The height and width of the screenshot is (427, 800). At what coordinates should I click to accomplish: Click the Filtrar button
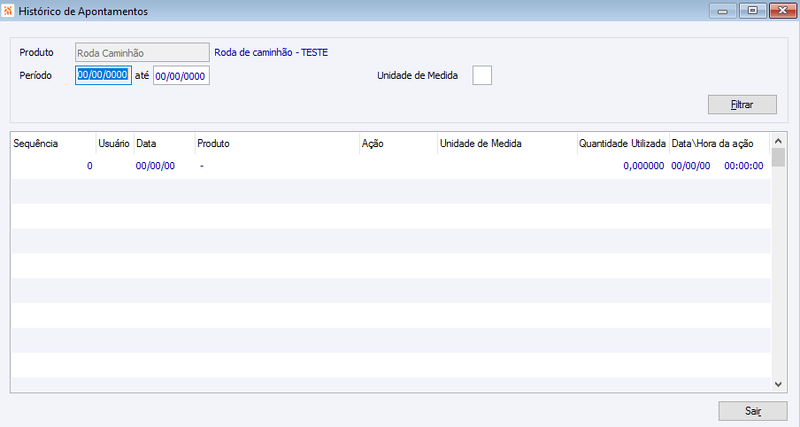click(x=742, y=105)
